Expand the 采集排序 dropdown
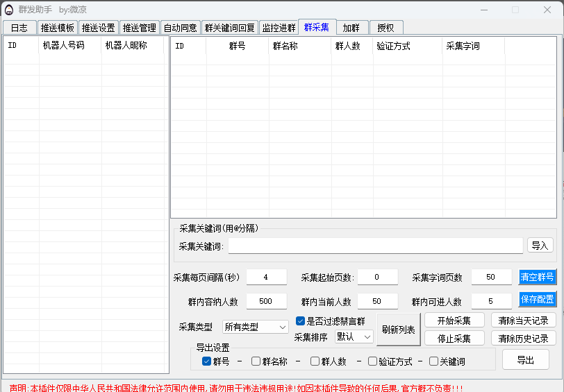 pyautogui.click(x=354, y=336)
